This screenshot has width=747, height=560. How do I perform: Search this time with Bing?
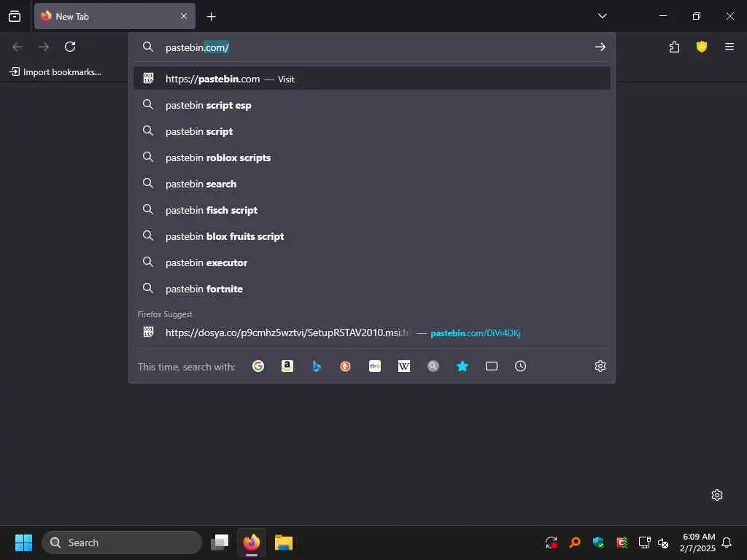[317, 366]
